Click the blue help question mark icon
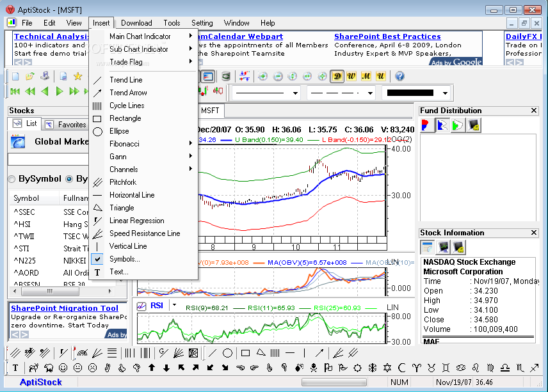Image resolution: width=548 pixels, height=392 pixels. [399, 76]
